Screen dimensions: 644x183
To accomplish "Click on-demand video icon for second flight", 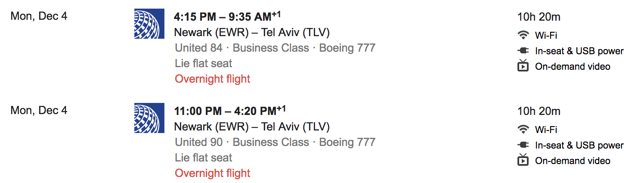I will click(x=523, y=160).
